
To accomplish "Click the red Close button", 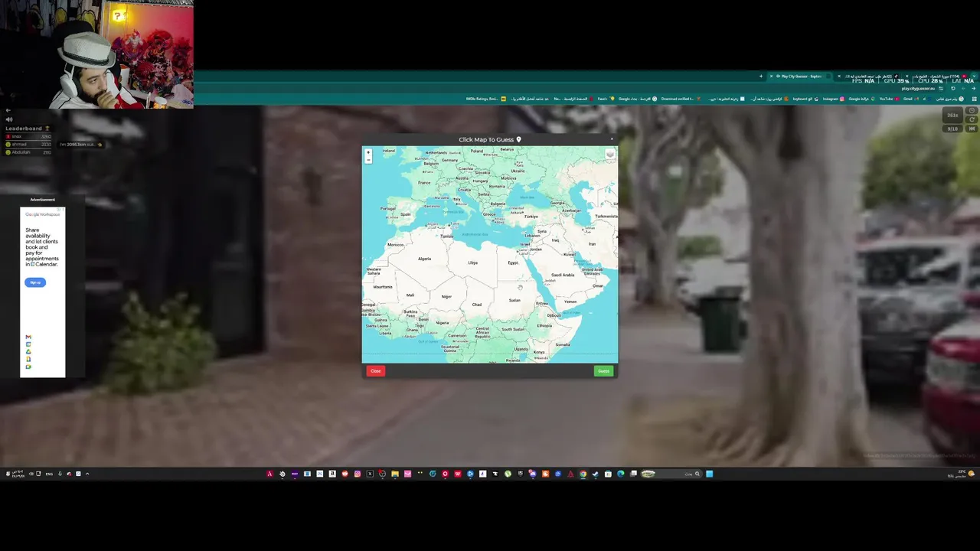I will [x=375, y=370].
